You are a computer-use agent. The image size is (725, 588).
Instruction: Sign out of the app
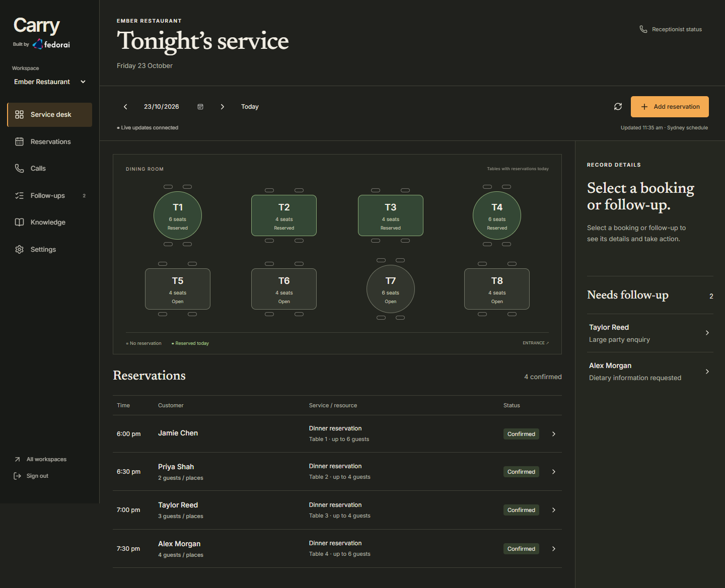31,476
